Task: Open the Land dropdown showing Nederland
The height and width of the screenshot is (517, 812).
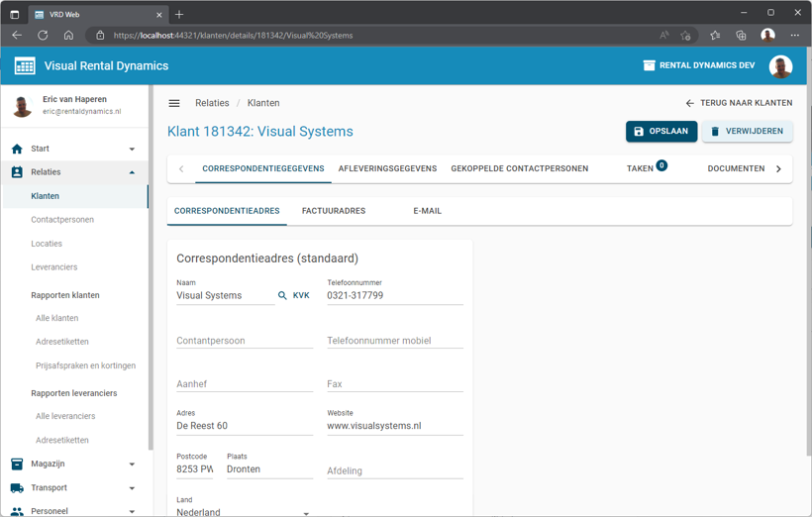Action: [243, 511]
